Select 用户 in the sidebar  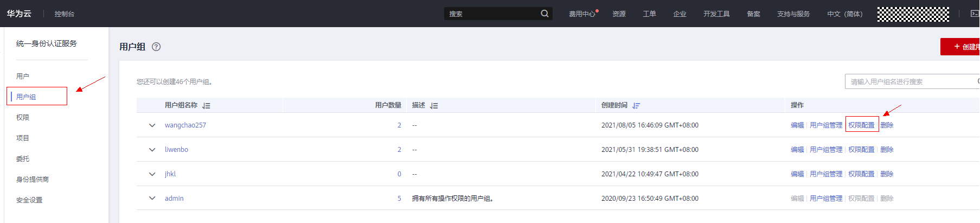(x=23, y=77)
